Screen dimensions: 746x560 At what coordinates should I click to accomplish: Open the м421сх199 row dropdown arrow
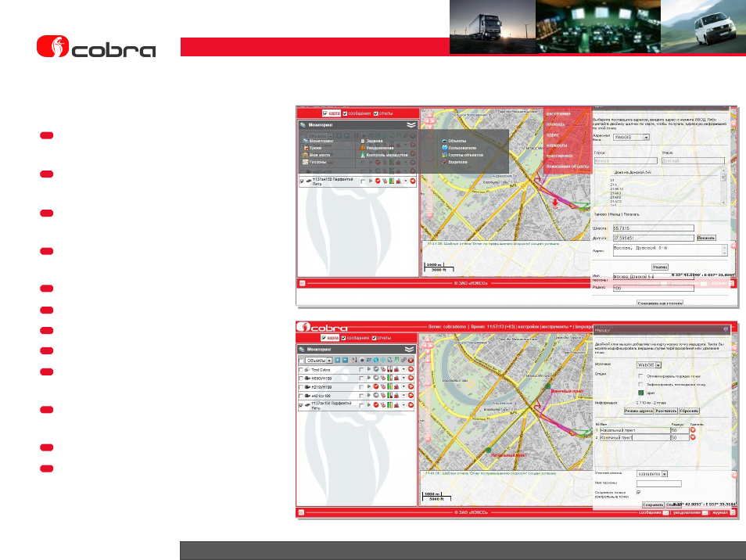pos(404,396)
